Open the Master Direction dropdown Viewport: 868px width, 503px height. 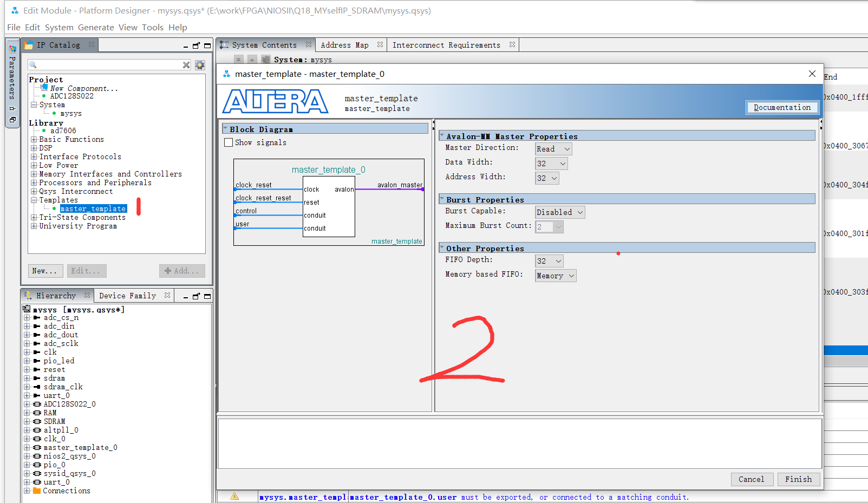click(x=553, y=148)
